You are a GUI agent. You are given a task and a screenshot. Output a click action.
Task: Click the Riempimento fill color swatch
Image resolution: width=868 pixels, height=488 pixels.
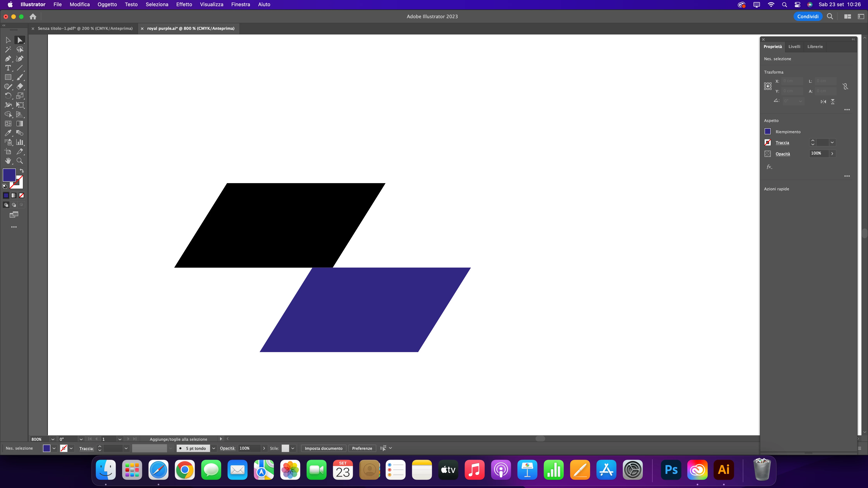pyautogui.click(x=768, y=131)
